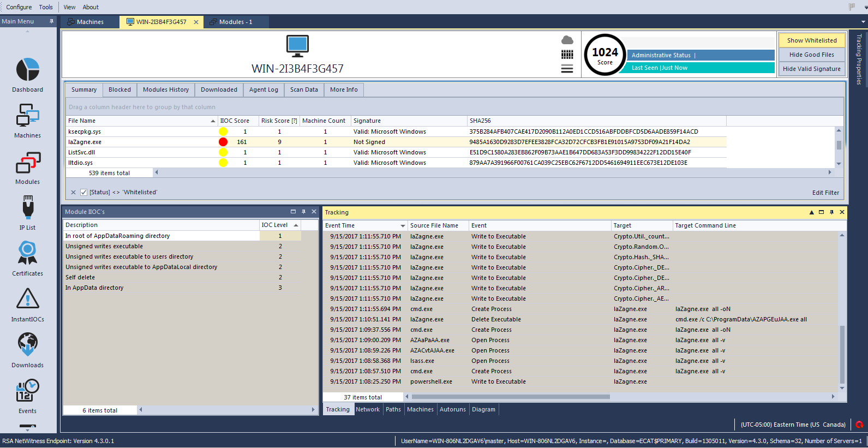868x448 pixels.
Task: Toggle the Show Whitelisted button
Action: click(811, 40)
